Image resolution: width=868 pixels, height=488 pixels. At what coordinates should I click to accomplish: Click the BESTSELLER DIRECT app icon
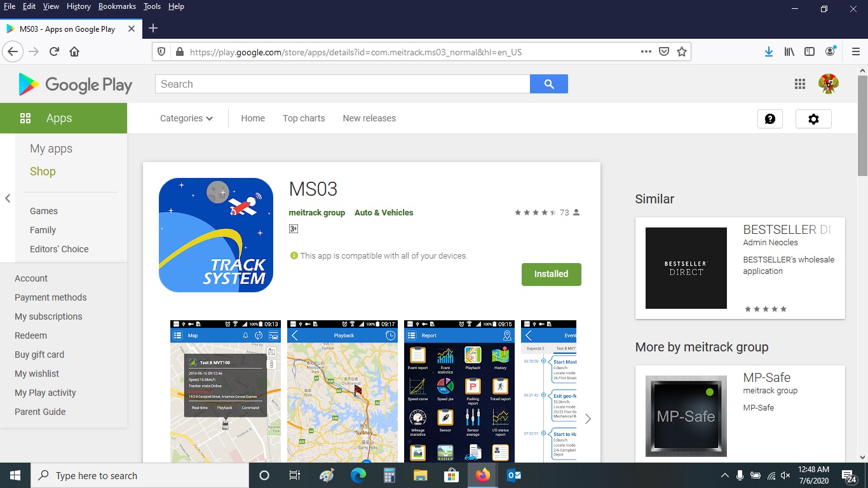[686, 268]
